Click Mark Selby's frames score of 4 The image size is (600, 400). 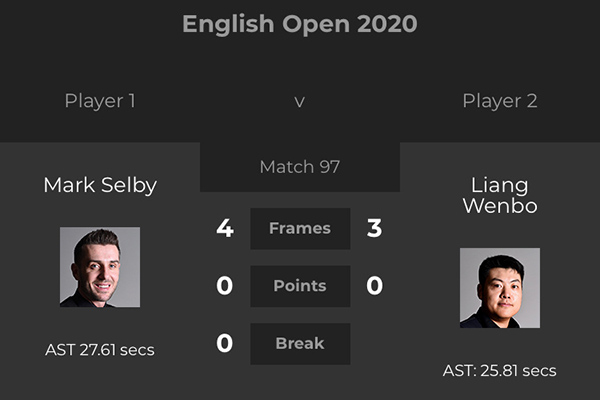point(225,228)
